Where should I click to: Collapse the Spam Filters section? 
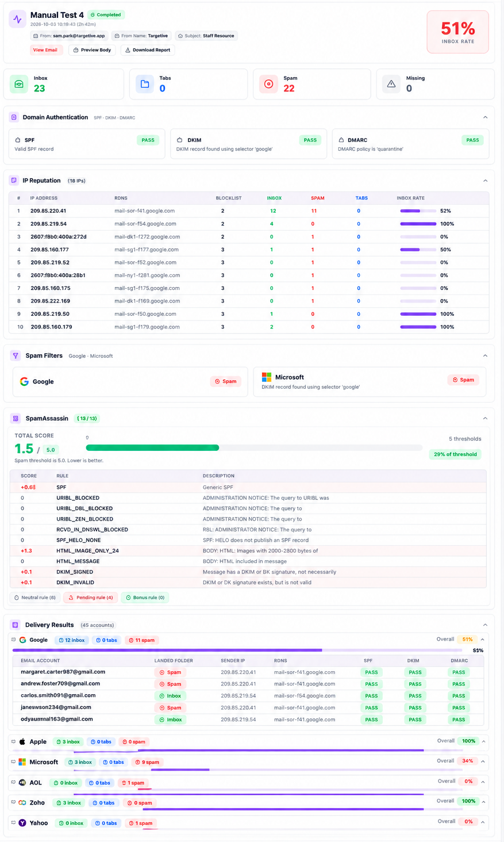tap(485, 355)
